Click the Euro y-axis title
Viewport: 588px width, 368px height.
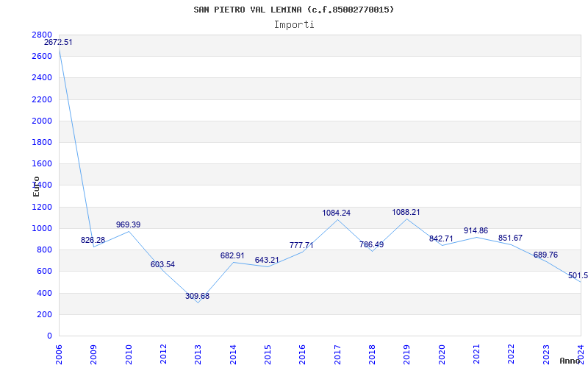pyautogui.click(x=36, y=186)
